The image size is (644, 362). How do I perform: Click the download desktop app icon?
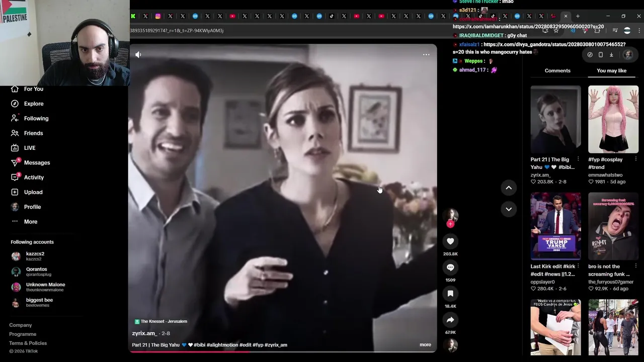point(611,55)
